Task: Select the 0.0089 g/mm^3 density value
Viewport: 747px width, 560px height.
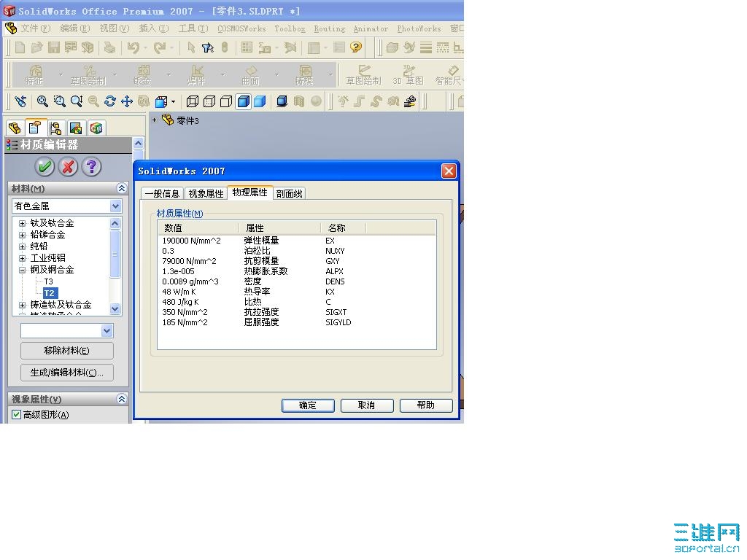Action: pos(190,281)
